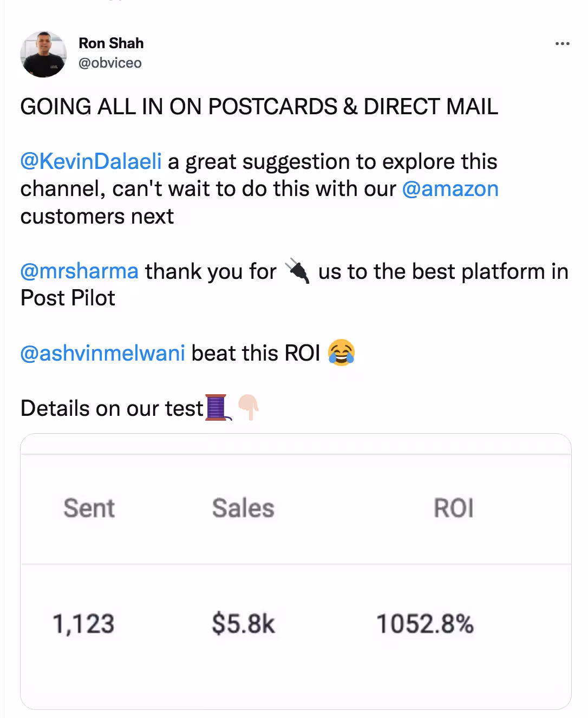Visit @mrsharma's profile link

pyautogui.click(x=79, y=271)
